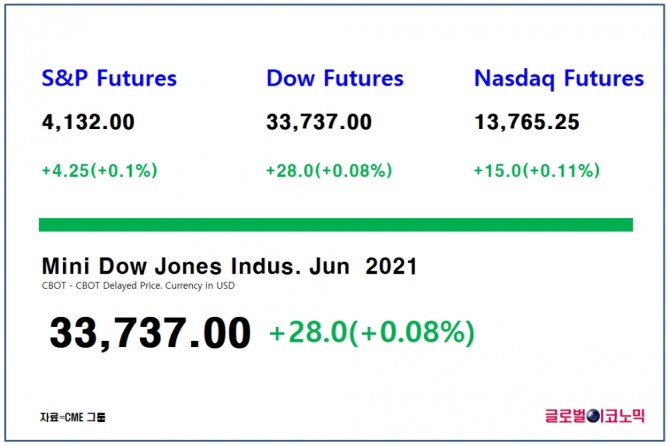Open the Nasdaq Futures heading

pyautogui.click(x=559, y=78)
